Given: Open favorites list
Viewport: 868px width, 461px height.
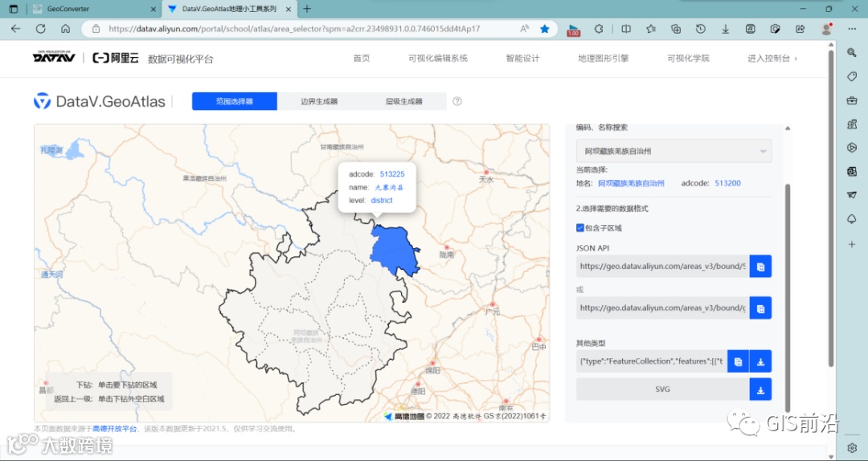Looking at the screenshot, I should [651, 29].
